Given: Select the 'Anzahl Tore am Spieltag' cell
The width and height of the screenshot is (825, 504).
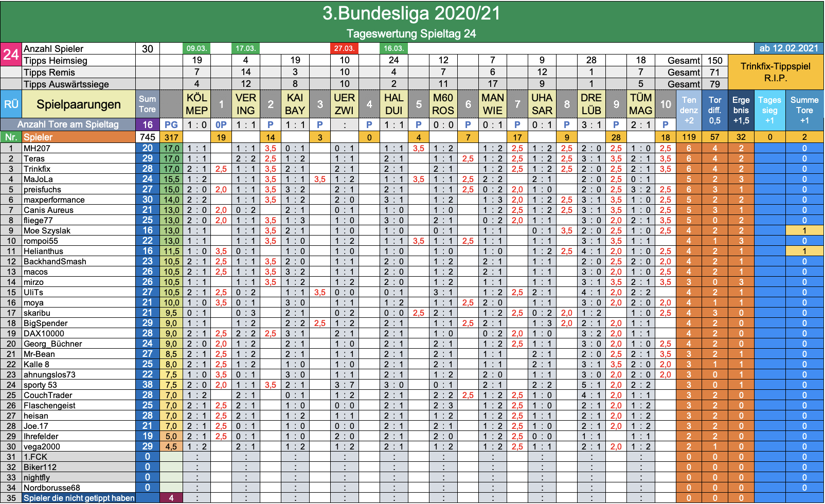Looking at the screenshot, I should (x=68, y=124).
